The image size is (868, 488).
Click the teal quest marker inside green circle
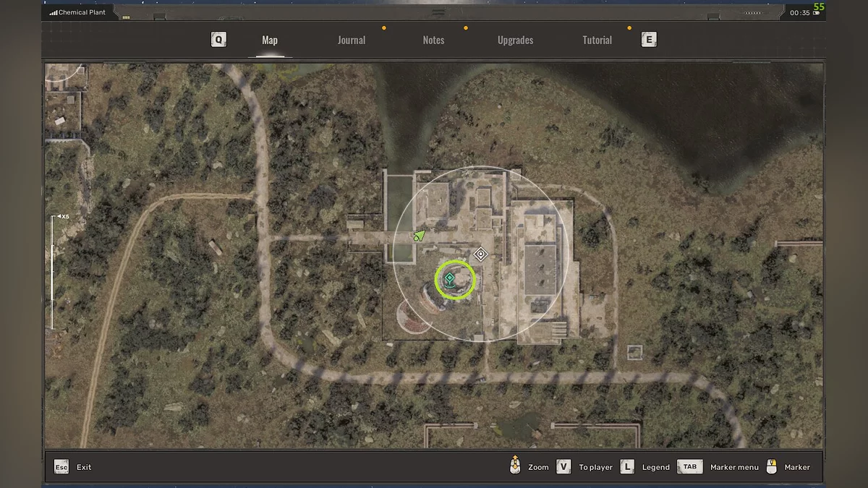click(x=449, y=280)
